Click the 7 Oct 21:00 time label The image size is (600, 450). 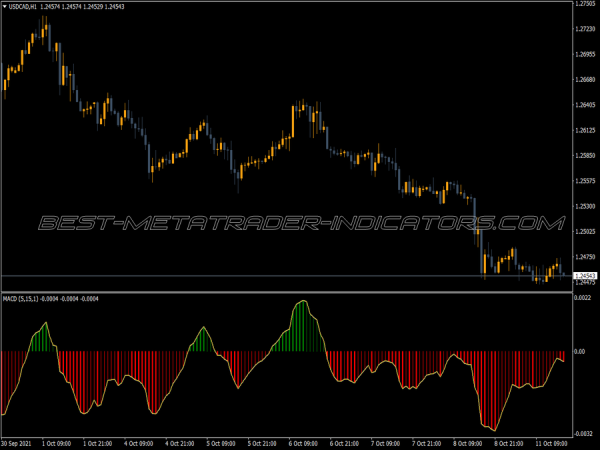coord(427,443)
